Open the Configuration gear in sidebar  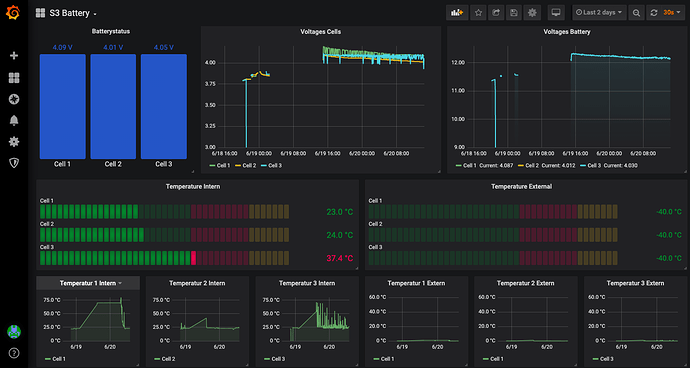click(x=14, y=141)
